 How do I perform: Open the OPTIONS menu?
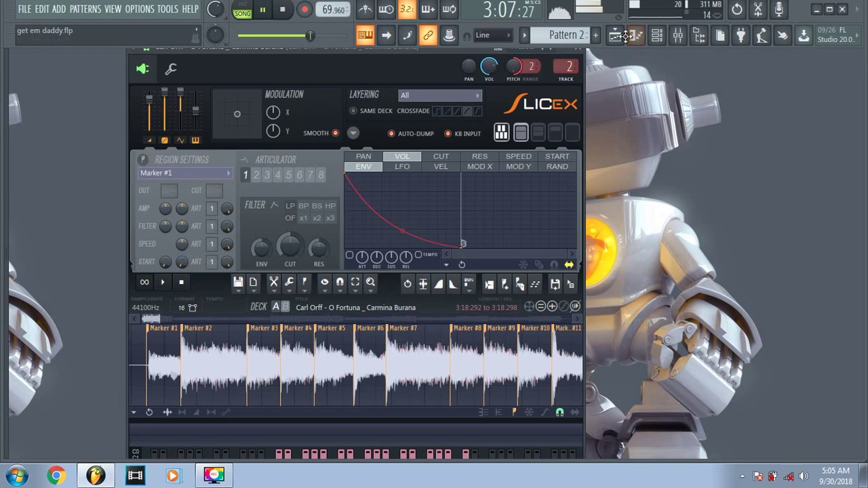tap(140, 9)
